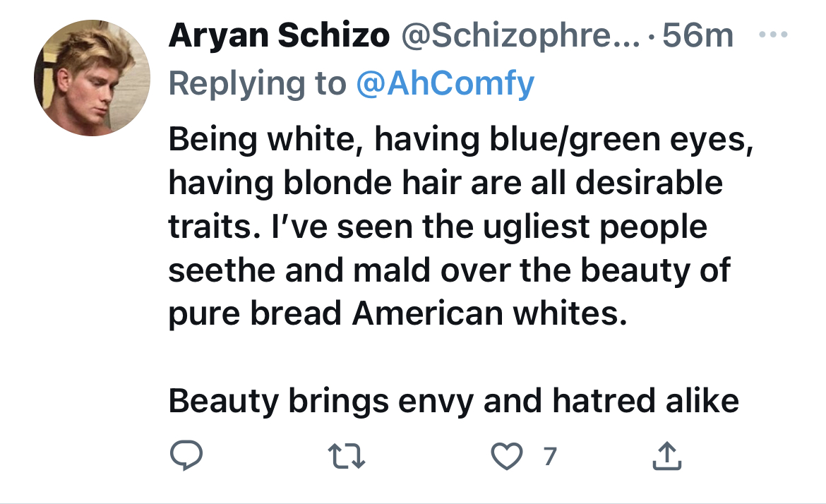
Task: View the blond-haired profile picture avatar
Action: [x=92, y=78]
